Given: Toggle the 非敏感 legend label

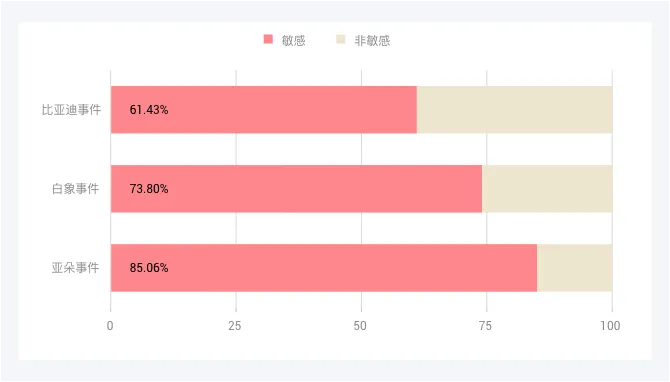Looking at the screenshot, I should point(372,41).
